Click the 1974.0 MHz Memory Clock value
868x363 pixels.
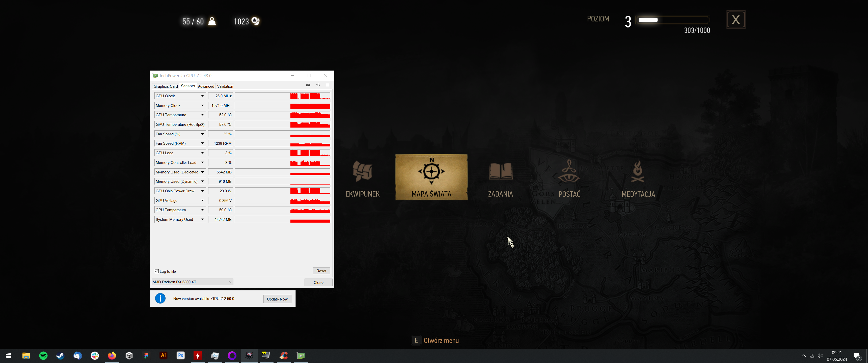(x=221, y=105)
